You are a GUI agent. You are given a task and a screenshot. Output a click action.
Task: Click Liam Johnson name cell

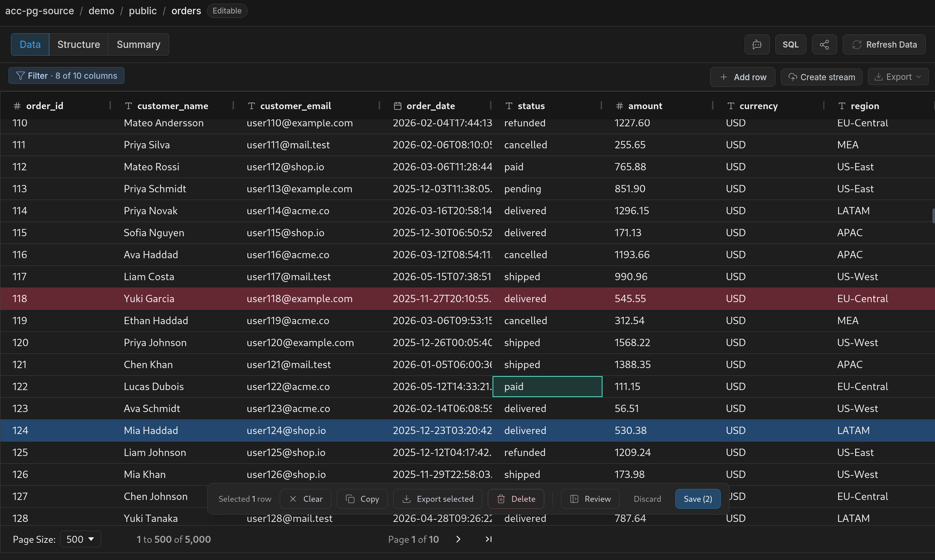(x=155, y=452)
